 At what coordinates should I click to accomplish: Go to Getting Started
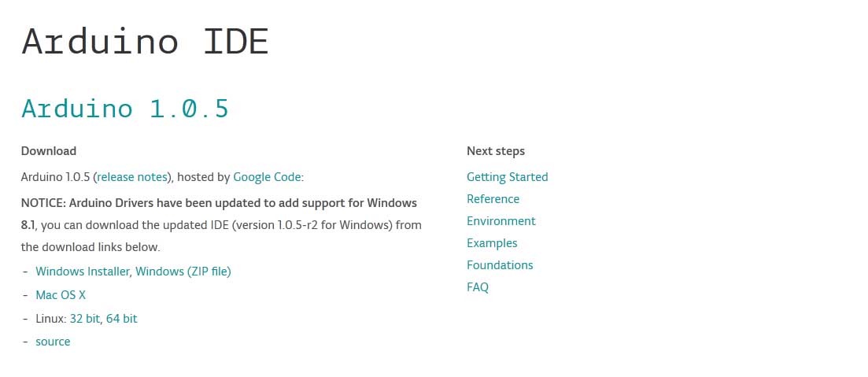pyautogui.click(x=507, y=177)
